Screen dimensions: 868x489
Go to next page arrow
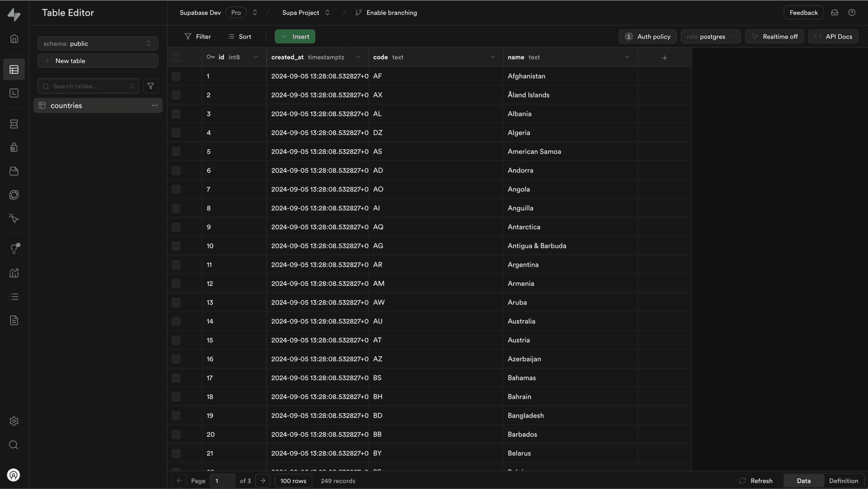(263, 481)
